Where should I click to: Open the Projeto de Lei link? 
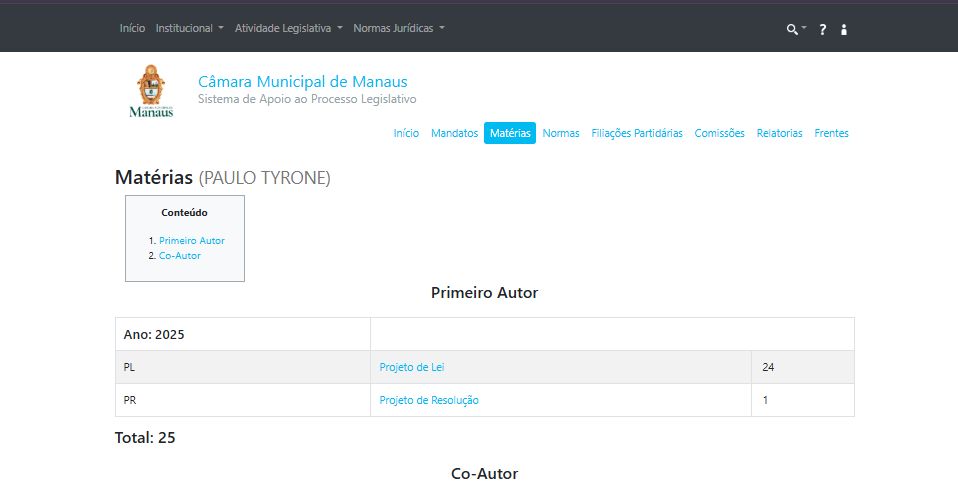pyautogui.click(x=411, y=367)
